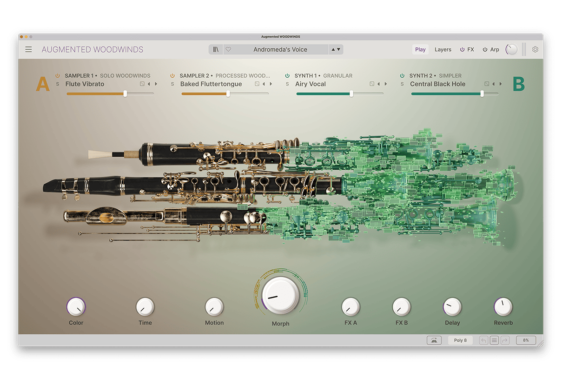Select next sound for Baked Fluttertongue

[271, 84]
